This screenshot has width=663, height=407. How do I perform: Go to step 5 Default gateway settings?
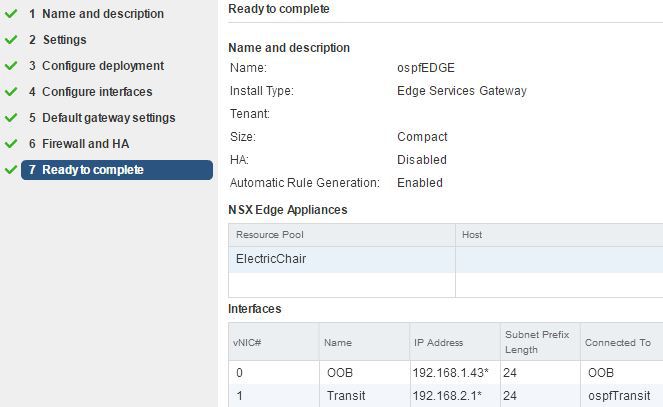tap(102, 117)
